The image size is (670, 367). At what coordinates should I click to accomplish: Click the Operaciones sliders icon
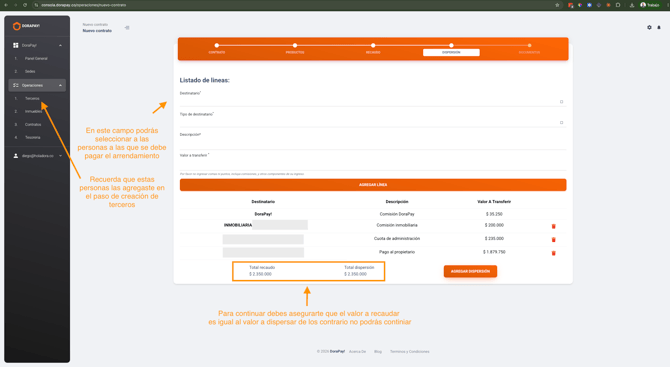point(16,85)
